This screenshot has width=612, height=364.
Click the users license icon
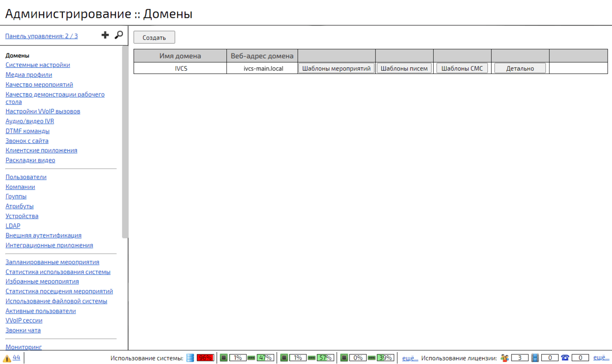[505, 358]
